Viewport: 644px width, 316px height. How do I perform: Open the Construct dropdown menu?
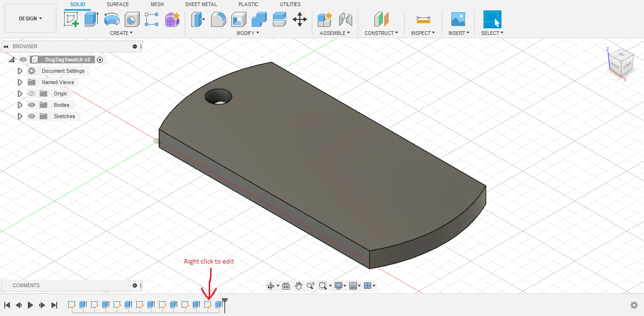(381, 33)
